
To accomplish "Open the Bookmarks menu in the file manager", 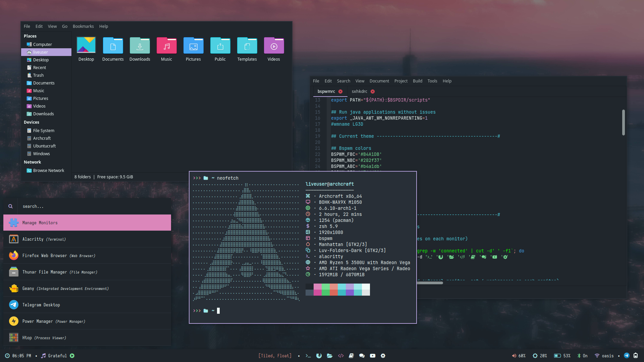I will pyautogui.click(x=83, y=26).
